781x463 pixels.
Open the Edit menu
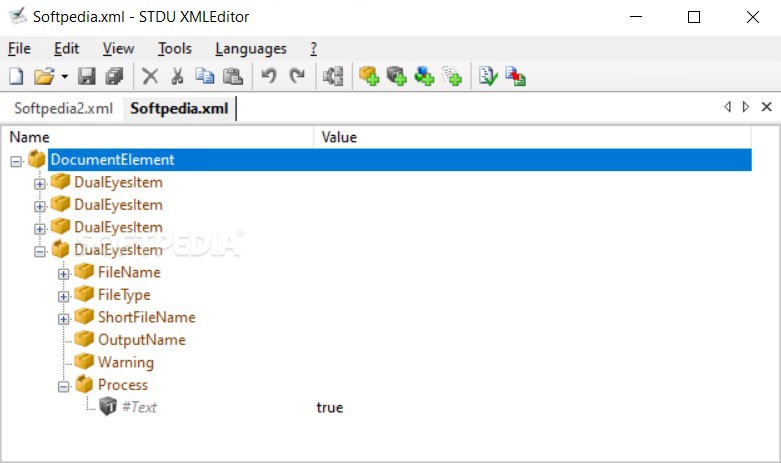click(66, 49)
